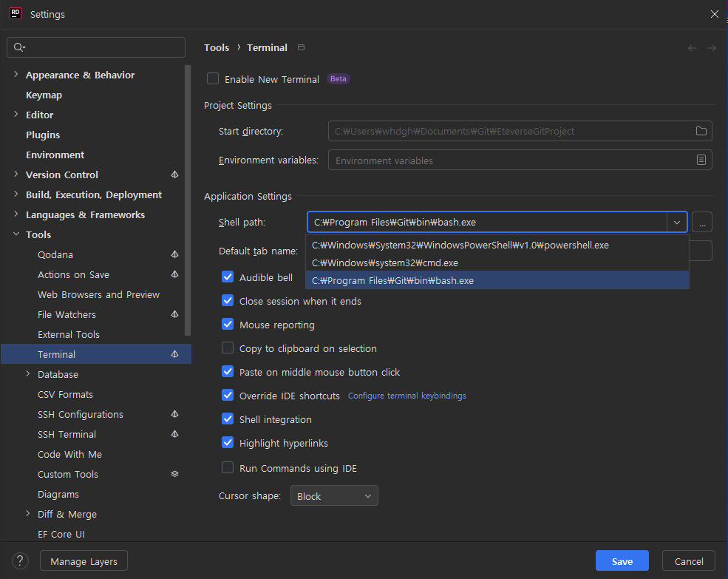
Task: Click the back navigation arrow in settings header
Action: click(692, 47)
